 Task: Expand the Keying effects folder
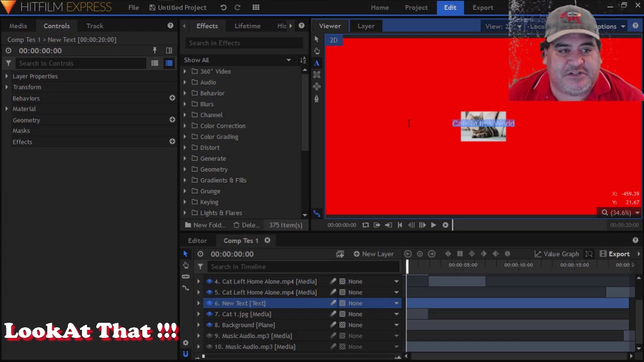tap(185, 202)
